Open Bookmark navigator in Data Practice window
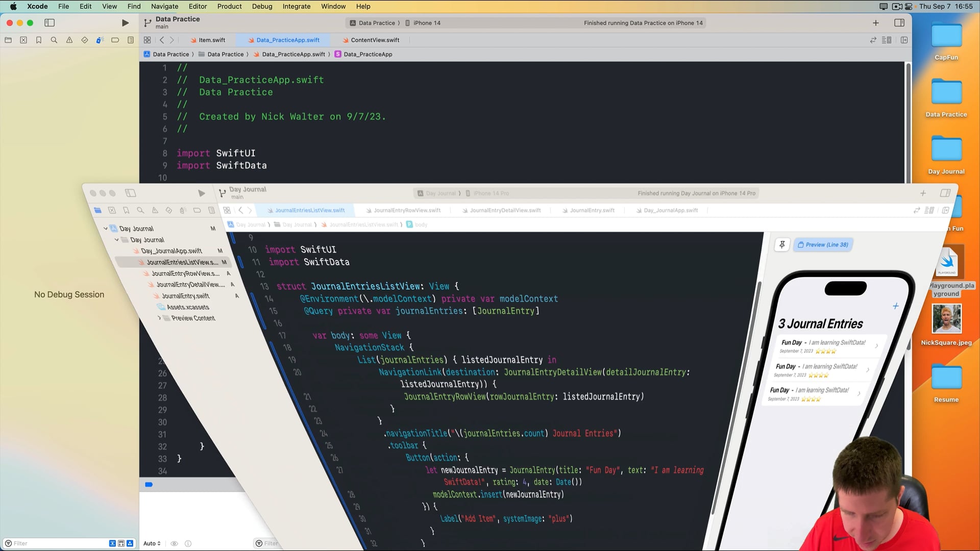Screen dimensions: 980x551 pyautogui.click(x=39, y=40)
